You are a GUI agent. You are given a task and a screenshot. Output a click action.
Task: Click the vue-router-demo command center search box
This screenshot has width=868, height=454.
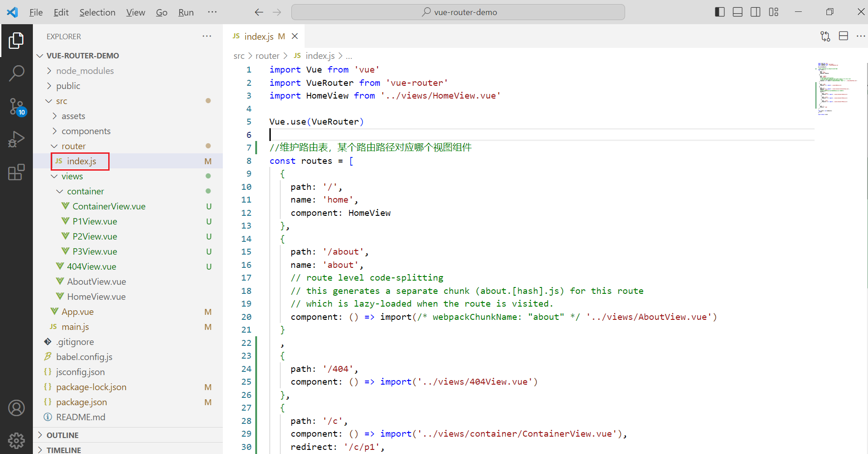pos(458,12)
